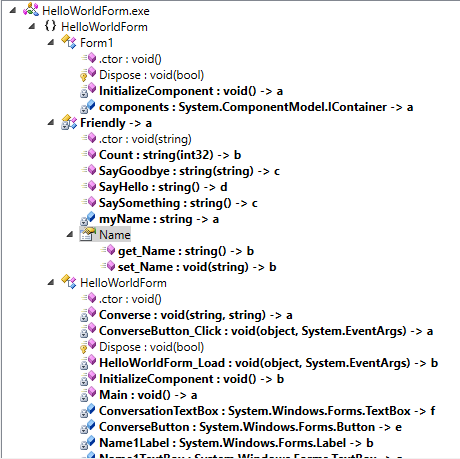Click the HelloWorldForm.exe assembly icon

(31, 10)
